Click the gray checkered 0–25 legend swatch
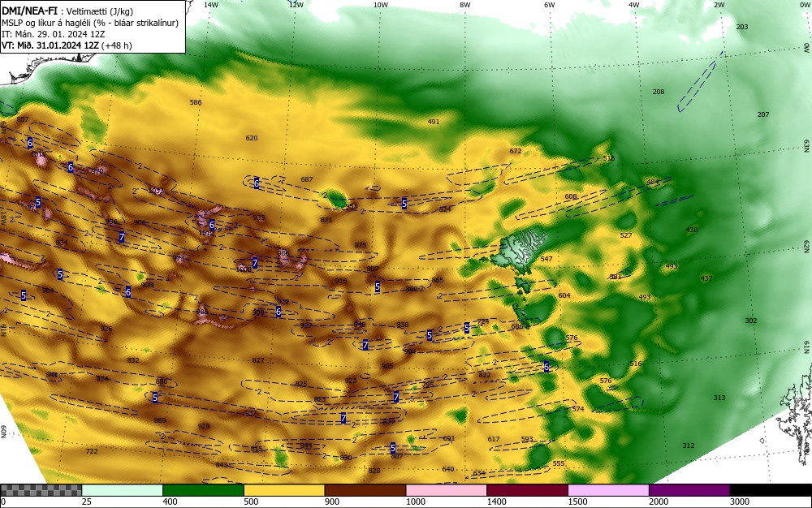This screenshot has height=508, width=812. point(41,490)
